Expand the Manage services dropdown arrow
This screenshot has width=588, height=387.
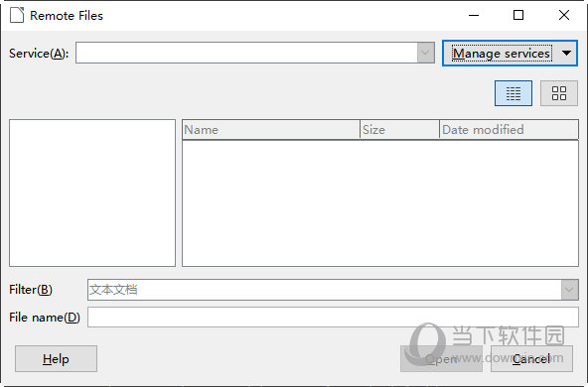pyautogui.click(x=566, y=54)
